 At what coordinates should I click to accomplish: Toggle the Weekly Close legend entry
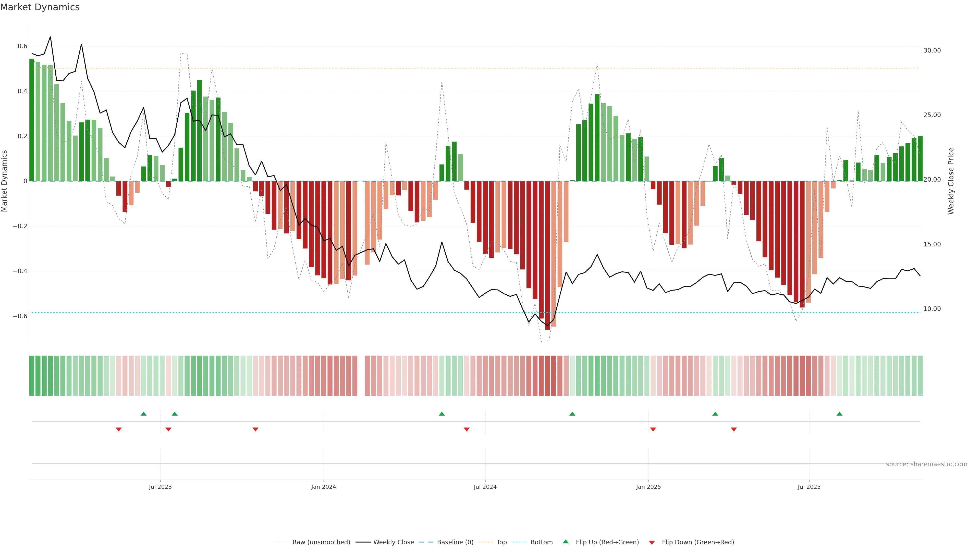393,542
